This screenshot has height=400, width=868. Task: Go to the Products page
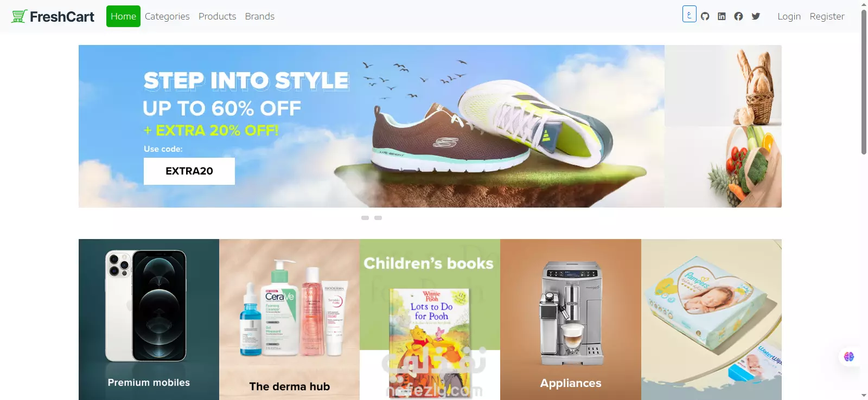coord(217,16)
